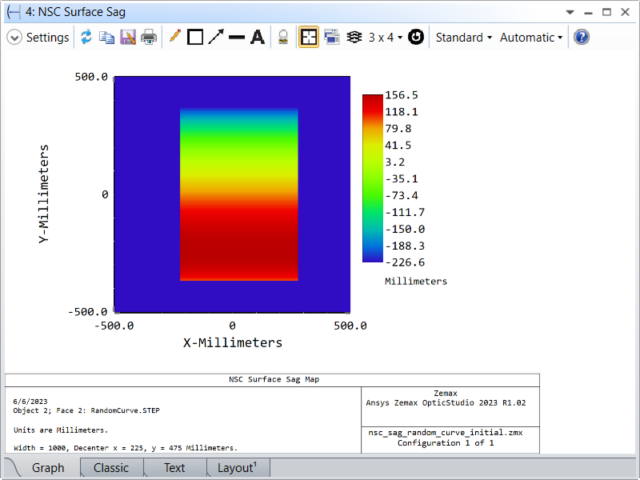The image size is (640, 480).
Task: Save the graph image icon
Action: pyautogui.click(x=128, y=38)
